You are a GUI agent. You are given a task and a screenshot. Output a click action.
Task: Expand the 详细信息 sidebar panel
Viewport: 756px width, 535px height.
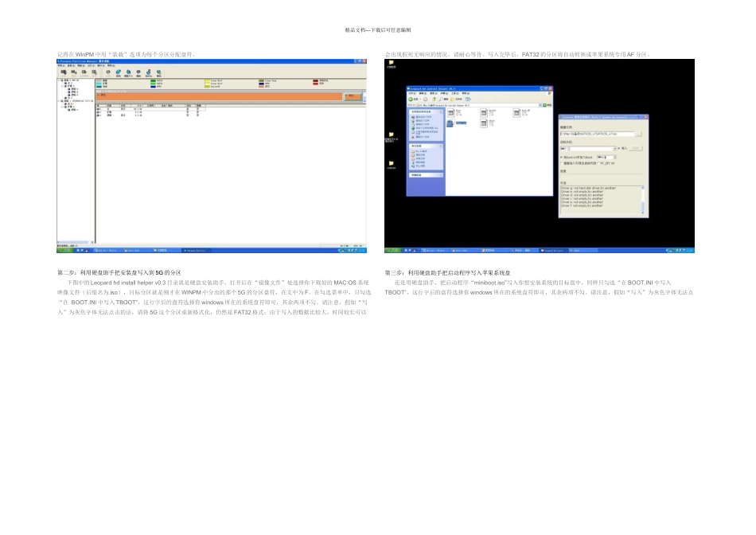click(x=440, y=174)
